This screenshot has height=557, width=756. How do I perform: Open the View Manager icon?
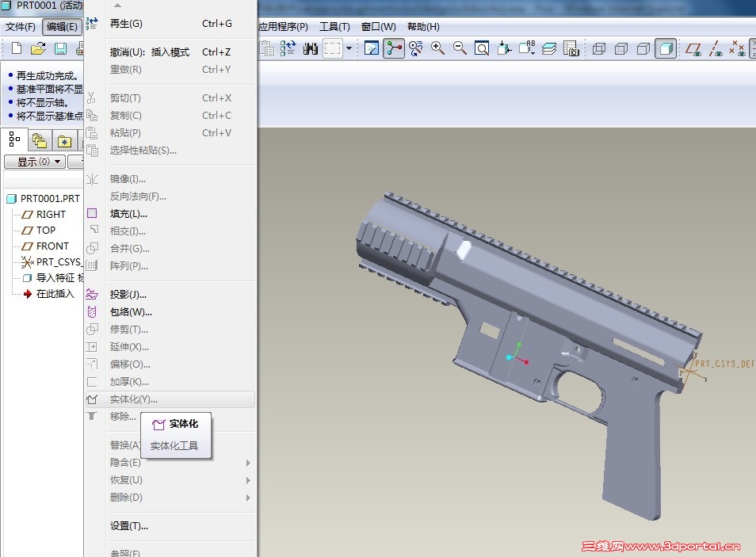click(571, 48)
